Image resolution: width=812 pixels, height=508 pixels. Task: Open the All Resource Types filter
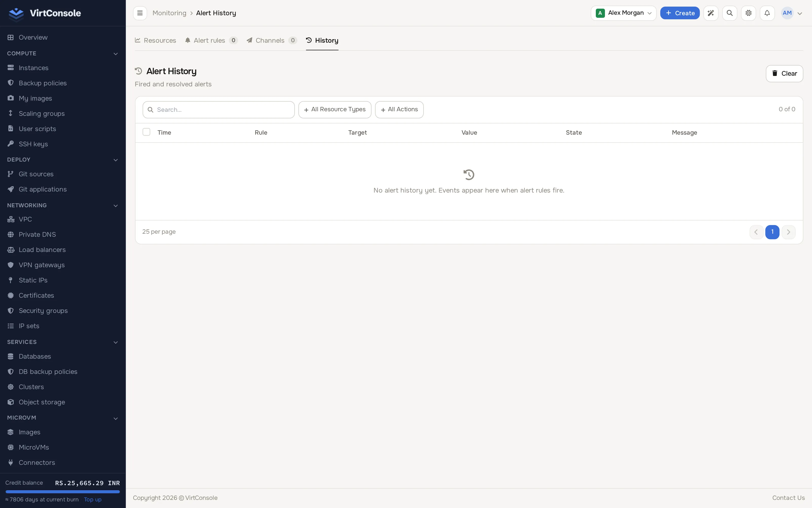334,109
